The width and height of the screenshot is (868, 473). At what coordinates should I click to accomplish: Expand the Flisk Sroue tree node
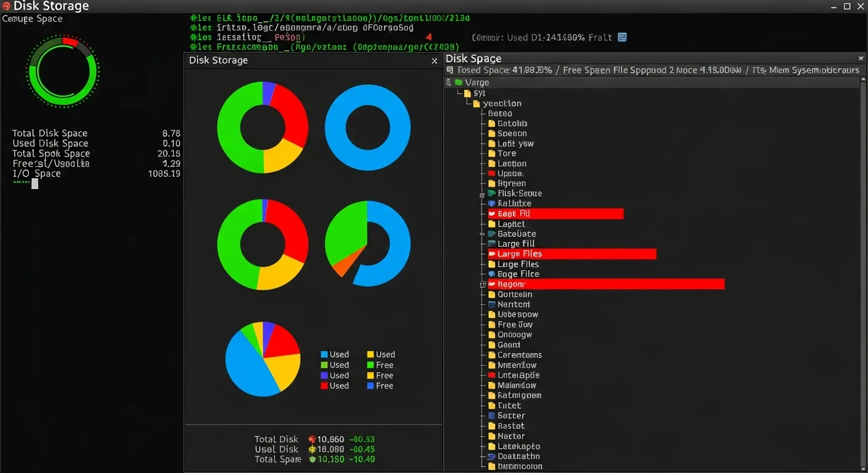point(482,193)
